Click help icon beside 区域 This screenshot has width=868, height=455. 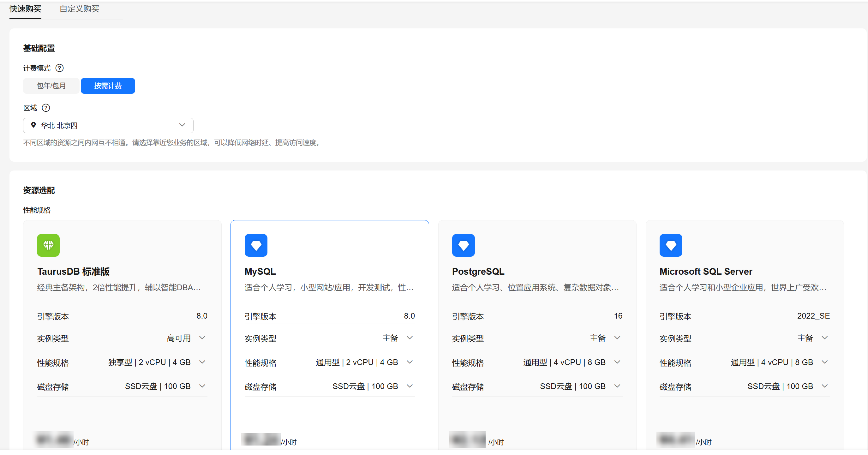pyautogui.click(x=46, y=108)
